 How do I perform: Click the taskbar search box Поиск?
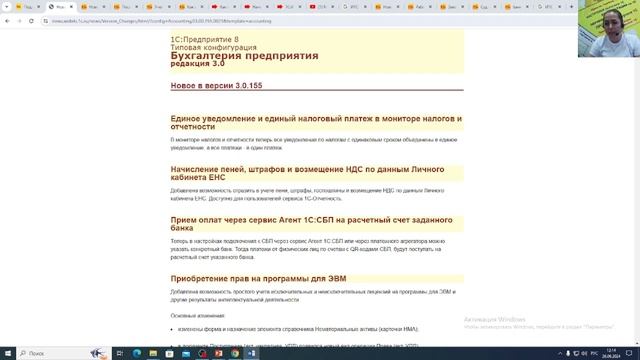pos(64,353)
